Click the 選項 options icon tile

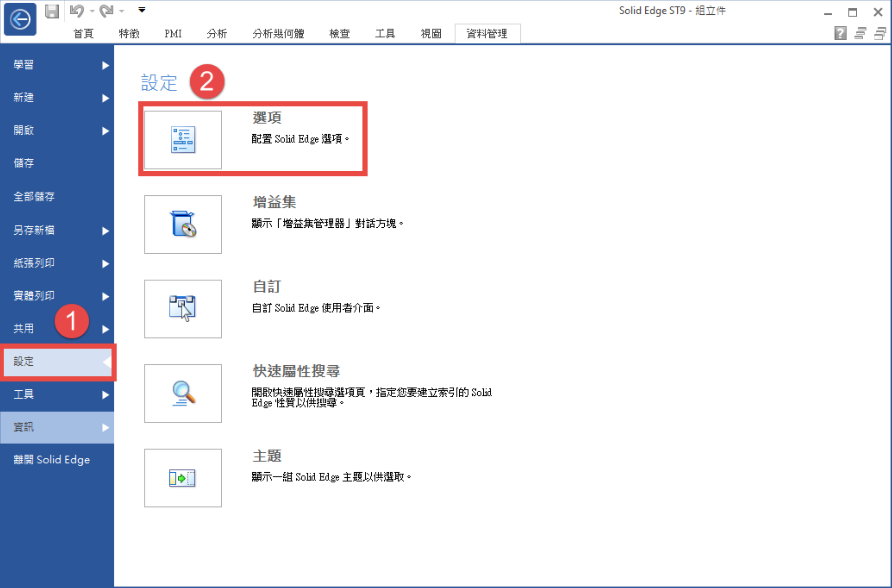coord(183,140)
